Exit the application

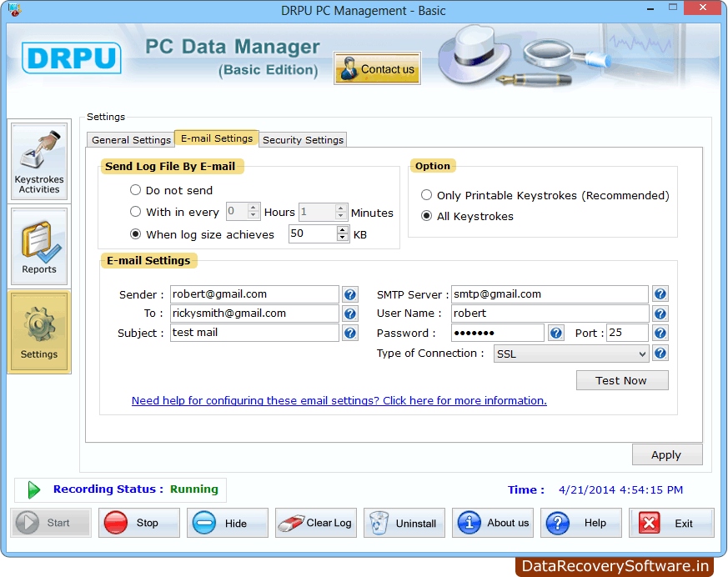click(x=671, y=523)
